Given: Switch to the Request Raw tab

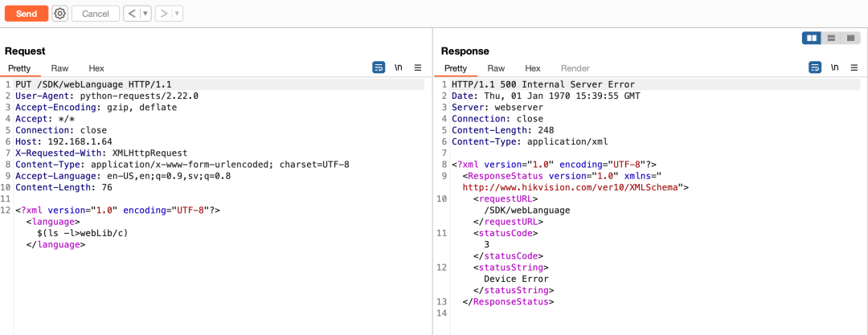Looking at the screenshot, I should [59, 68].
